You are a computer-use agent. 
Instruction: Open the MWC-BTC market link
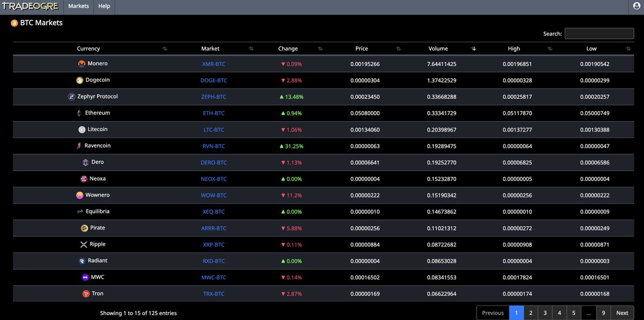coord(214,278)
